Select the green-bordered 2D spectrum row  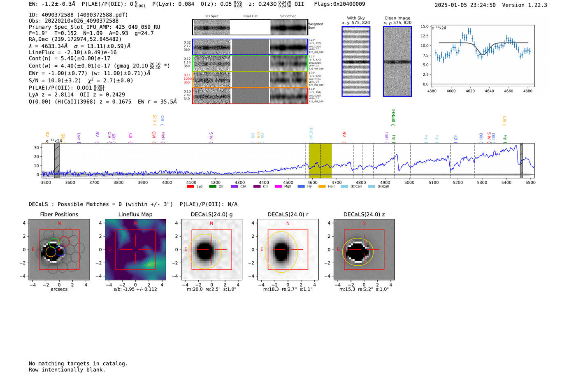point(250,63)
